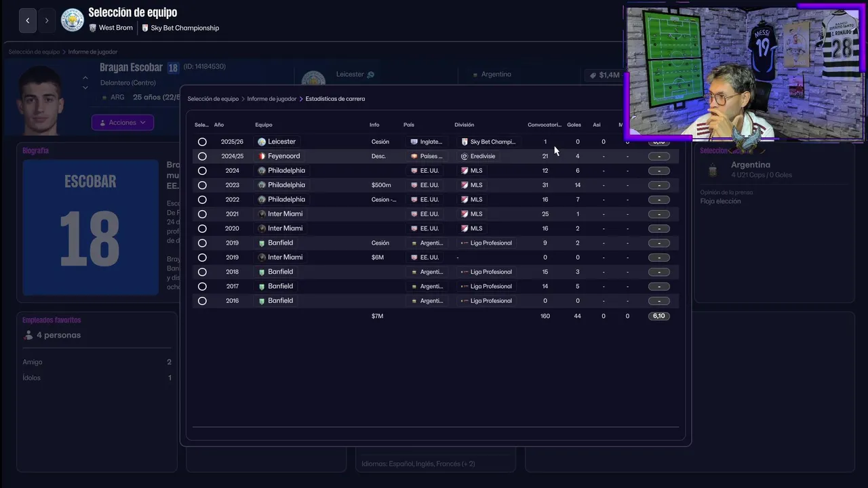
Task: Select the 2020 Inter Miami radio button
Action: pyautogui.click(x=202, y=228)
